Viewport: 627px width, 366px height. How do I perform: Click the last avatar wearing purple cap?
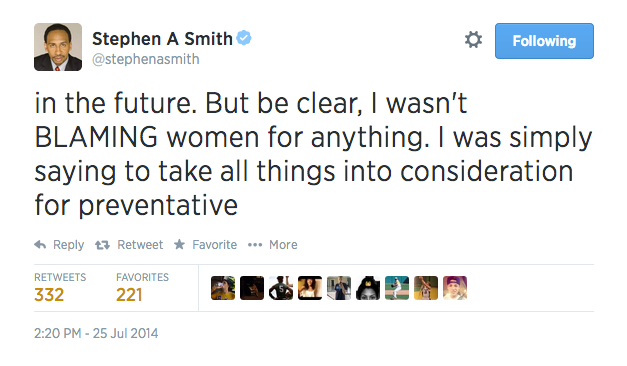click(x=455, y=288)
